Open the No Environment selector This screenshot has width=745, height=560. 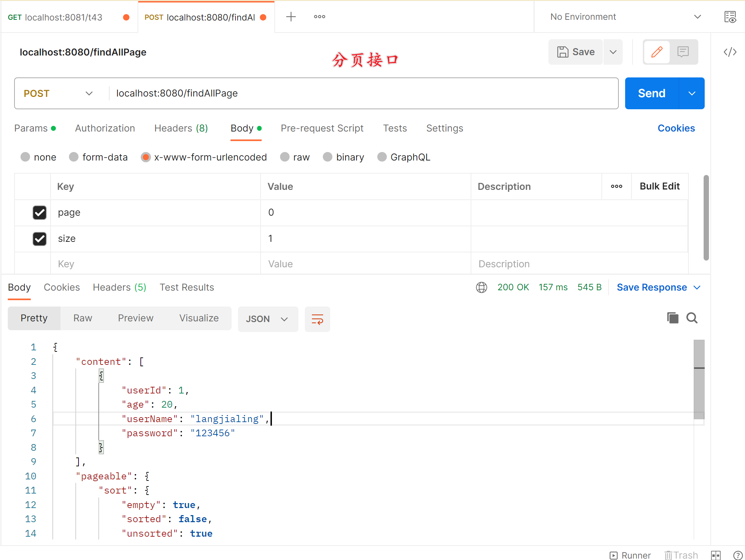click(625, 17)
